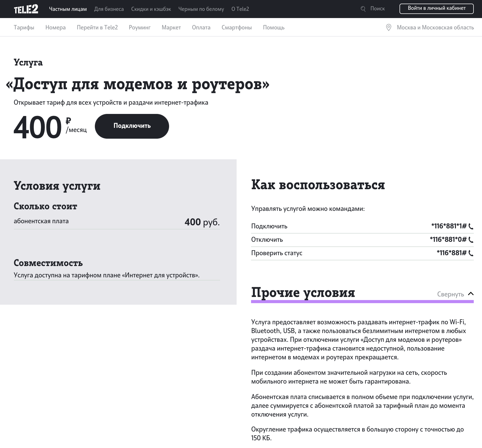The image size is (482, 448).
Task: Click Отключить label in commands list
Action: (267, 240)
